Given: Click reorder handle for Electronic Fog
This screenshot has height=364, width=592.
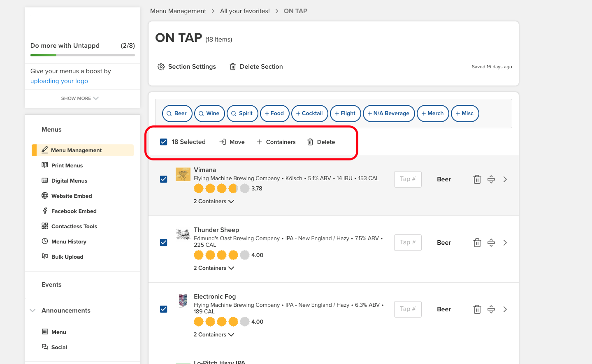Looking at the screenshot, I should point(491,309).
